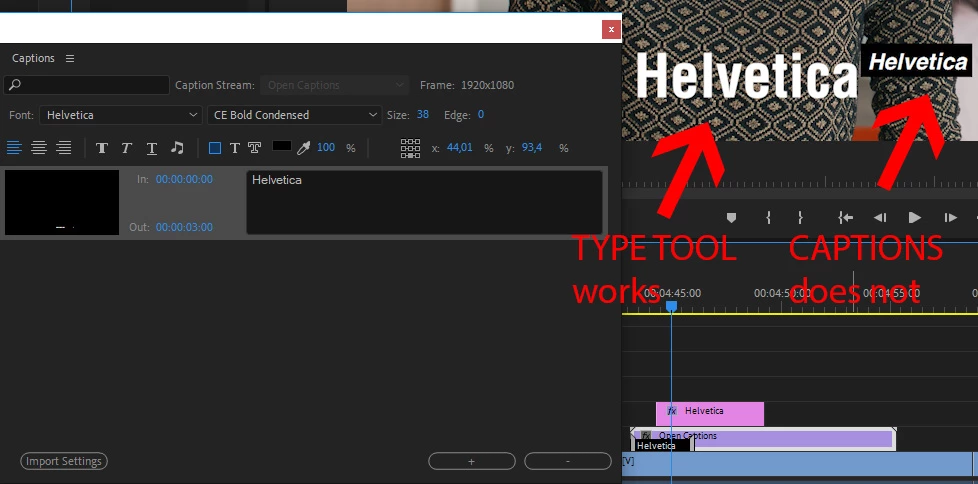Step forward one frame
Screen dimensions: 978x484
(x=950, y=218)
